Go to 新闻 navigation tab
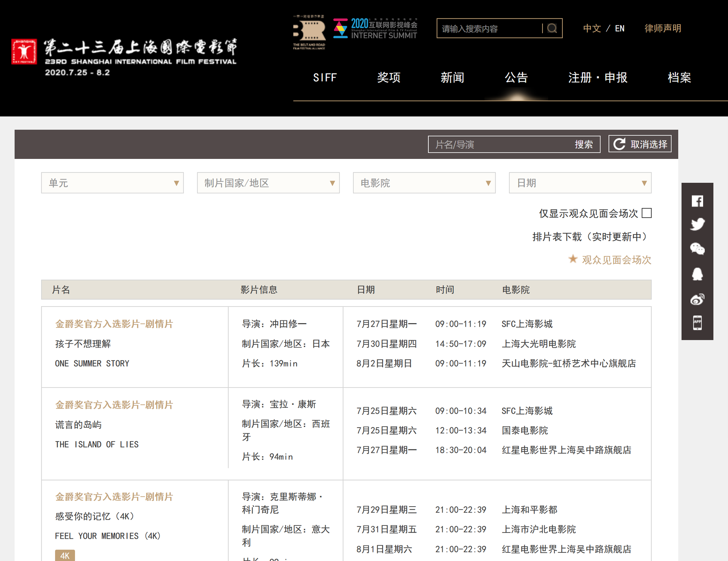Screen dimensions: 728x561 [x=452, y=78]
